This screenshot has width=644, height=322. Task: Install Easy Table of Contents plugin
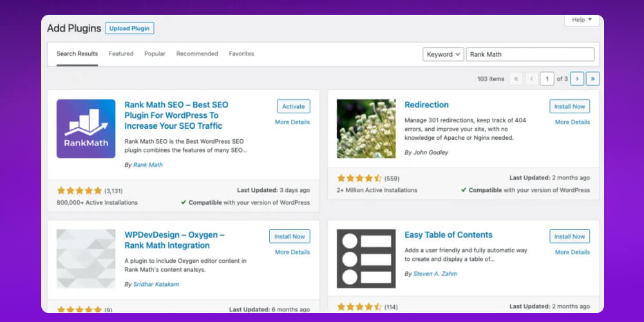(570, 236)
